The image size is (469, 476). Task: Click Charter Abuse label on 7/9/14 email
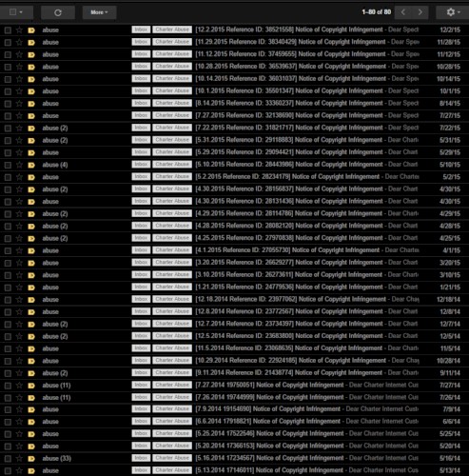tap(172, 408)
